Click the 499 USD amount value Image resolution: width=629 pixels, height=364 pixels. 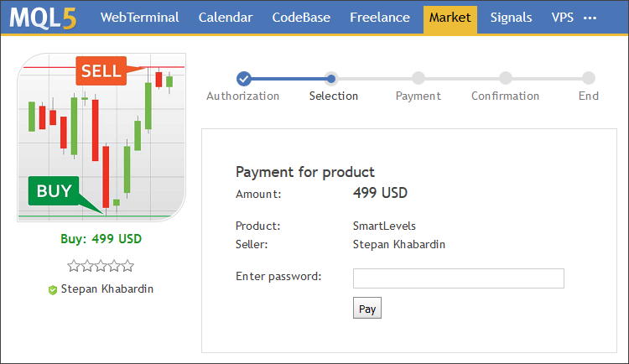click(x=380, y=193)
